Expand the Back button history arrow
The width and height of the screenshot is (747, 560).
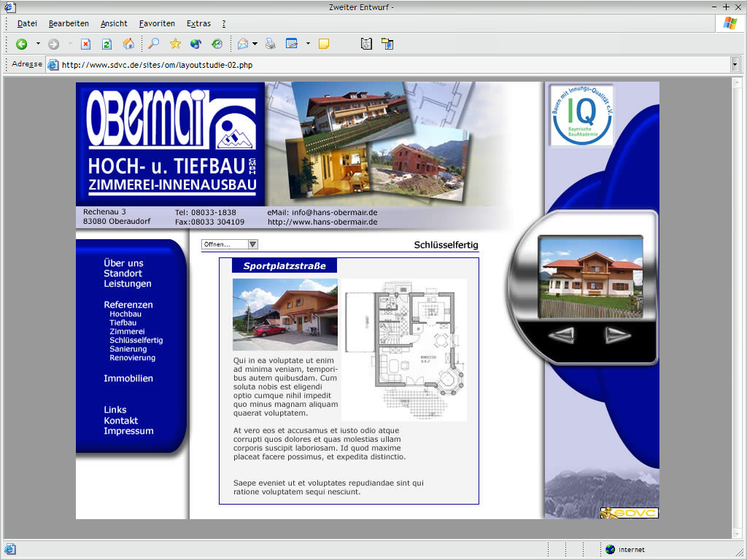tap(38, 44)
